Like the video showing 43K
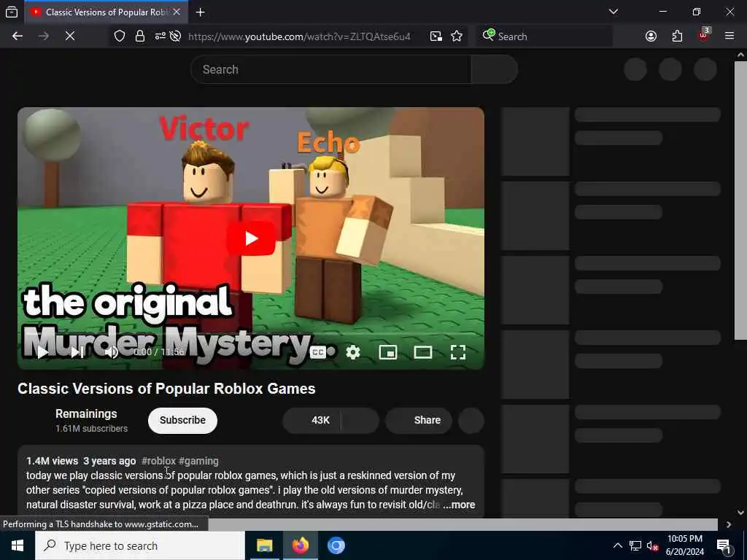Screen dimensions: 747x560 (x=312, y=421)
